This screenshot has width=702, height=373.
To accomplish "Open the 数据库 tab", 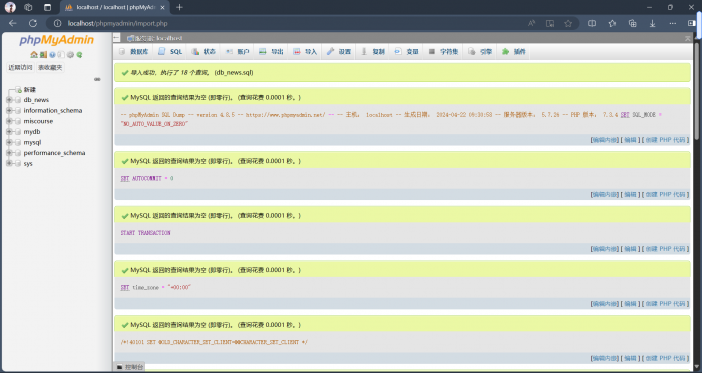I will [133, 52].
